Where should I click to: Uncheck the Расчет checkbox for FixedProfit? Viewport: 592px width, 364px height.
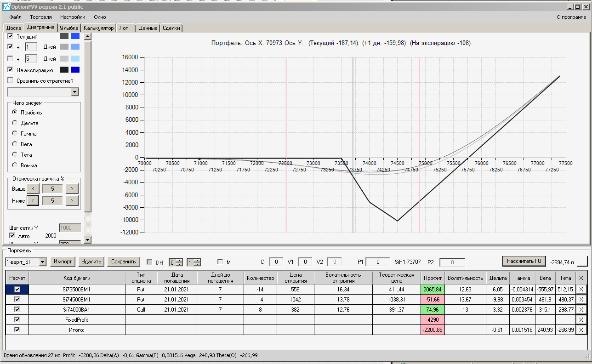click(17, 319)
